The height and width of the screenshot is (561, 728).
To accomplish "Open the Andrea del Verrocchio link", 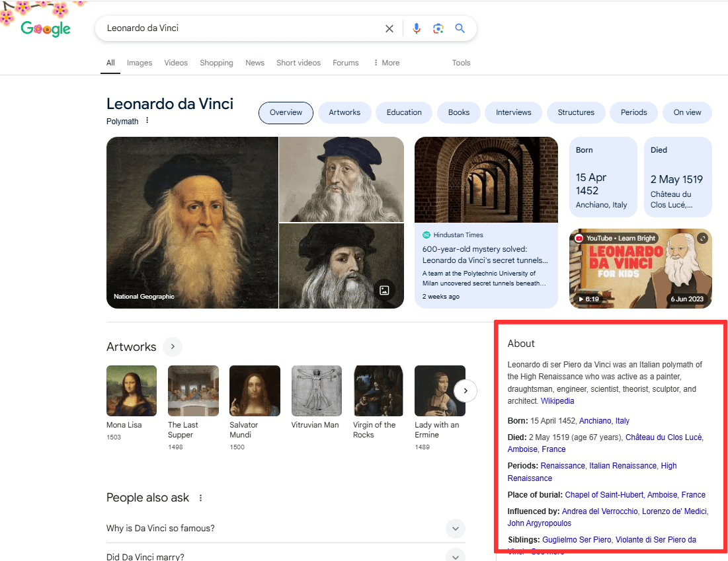I will pos(600,511).
